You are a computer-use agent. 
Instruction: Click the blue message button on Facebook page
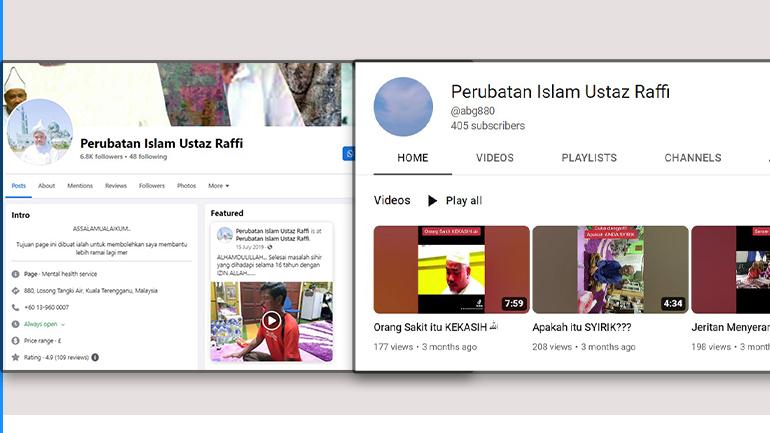(348, 154)
